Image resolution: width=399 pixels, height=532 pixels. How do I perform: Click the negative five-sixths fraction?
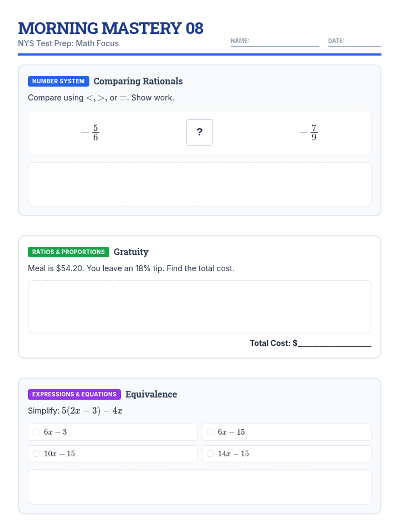tap(91, 132)
